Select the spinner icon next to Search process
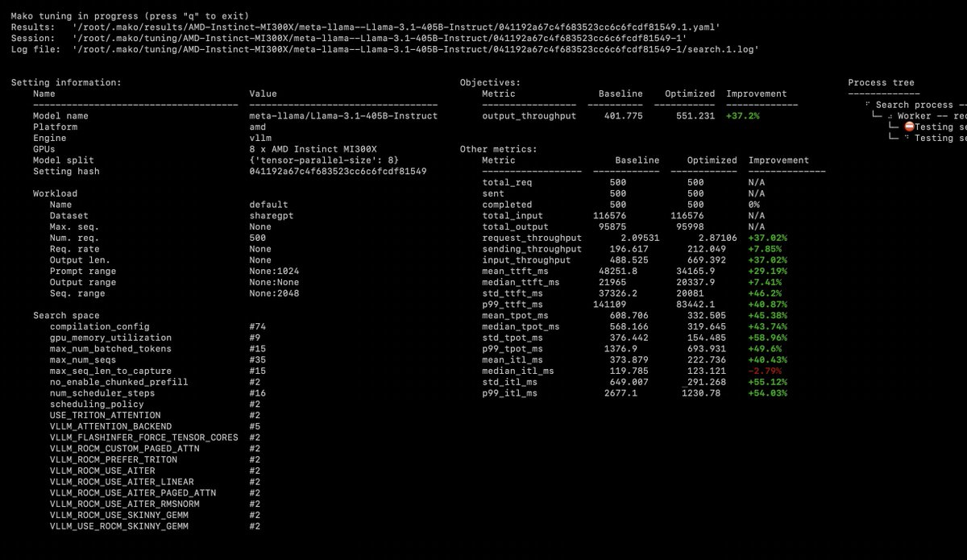 [x=868, y=105]
